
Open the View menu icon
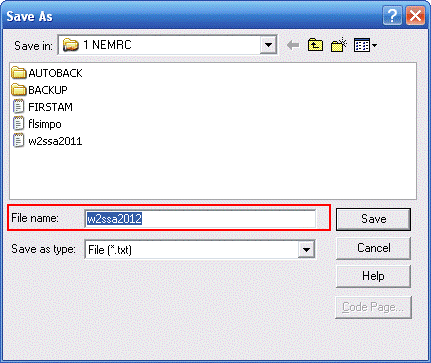(x=365, y=45)
